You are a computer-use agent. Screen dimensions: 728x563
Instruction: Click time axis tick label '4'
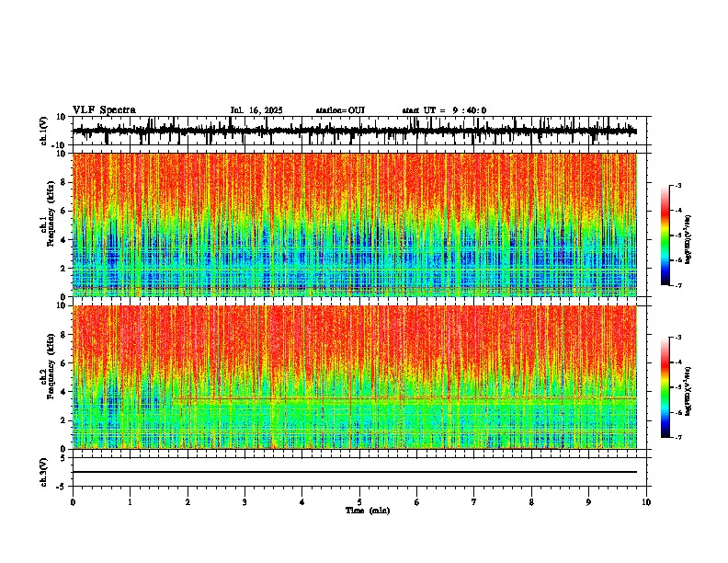301,502
